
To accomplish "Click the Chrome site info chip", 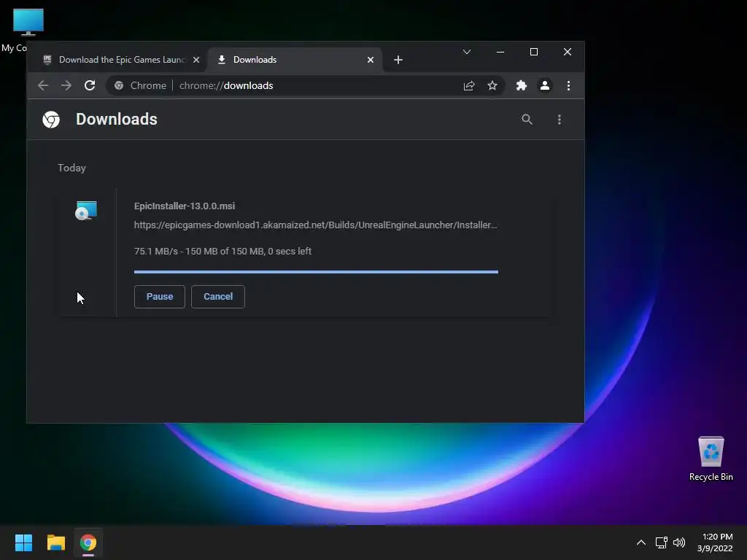I will (x=141, y=86).
